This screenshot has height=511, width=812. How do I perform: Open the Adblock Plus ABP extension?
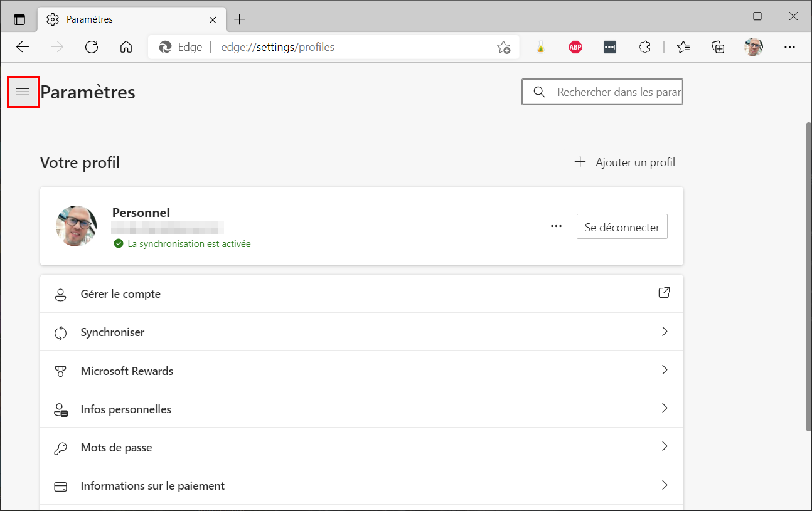coord(575,47)
